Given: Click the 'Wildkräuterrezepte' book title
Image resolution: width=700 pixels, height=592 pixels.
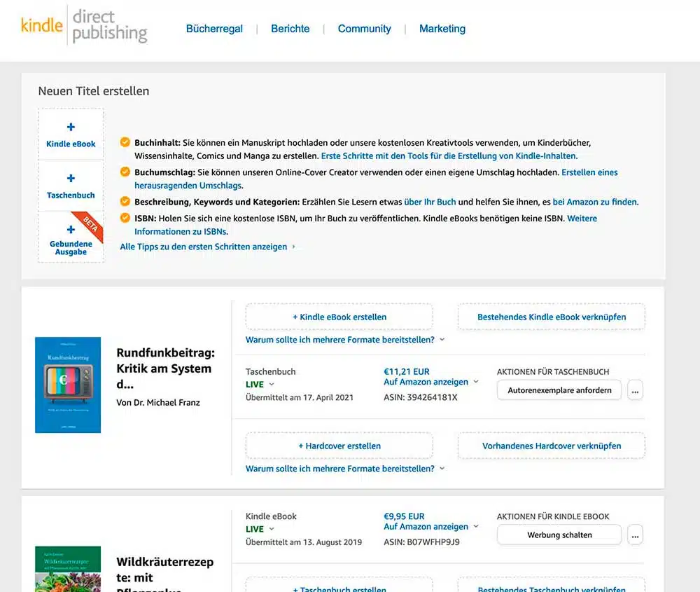Looking at the screenshot, I should [x=164, y=574].
